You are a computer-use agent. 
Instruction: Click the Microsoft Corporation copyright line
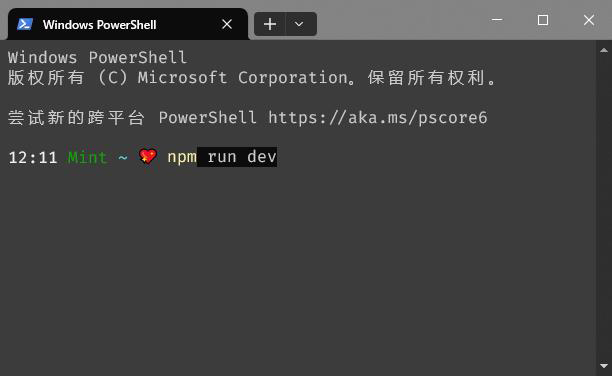252,78
